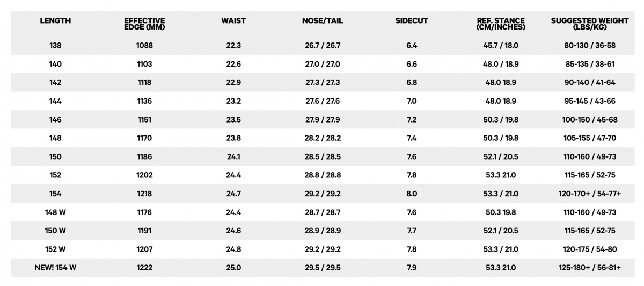Image resolution: width=644 pixels, height=286 pixels.
Task: Click the SIDECUT column header
Action: pos(412,21)
